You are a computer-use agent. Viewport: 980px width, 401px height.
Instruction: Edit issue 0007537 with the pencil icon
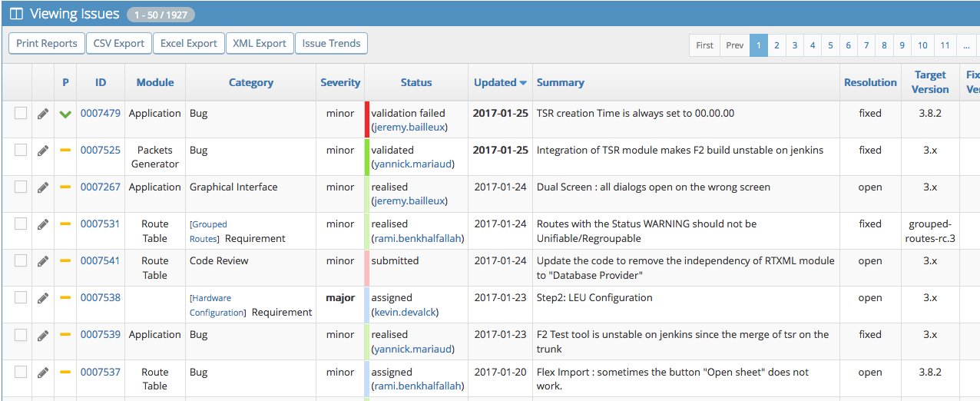tap(43, 373)
